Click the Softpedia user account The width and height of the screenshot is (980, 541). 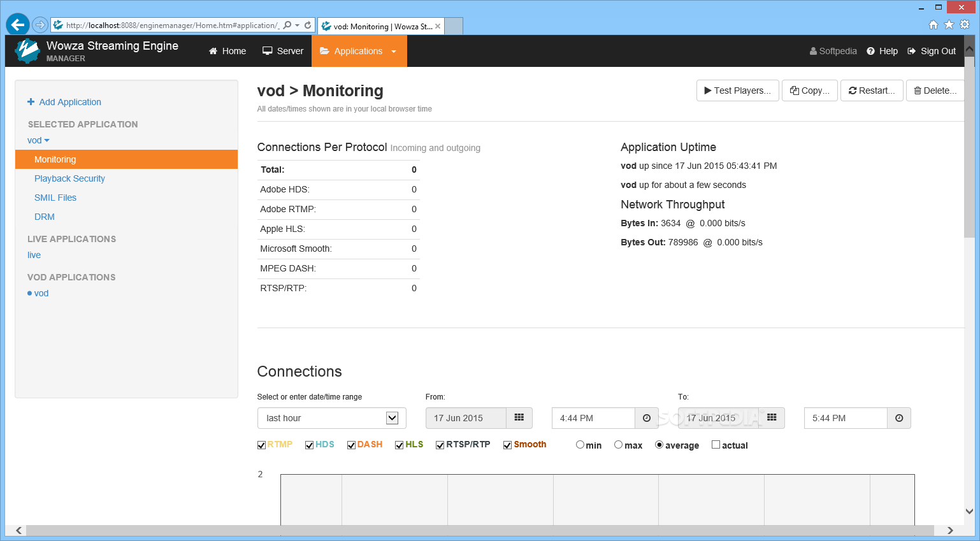tap(833, 51)
